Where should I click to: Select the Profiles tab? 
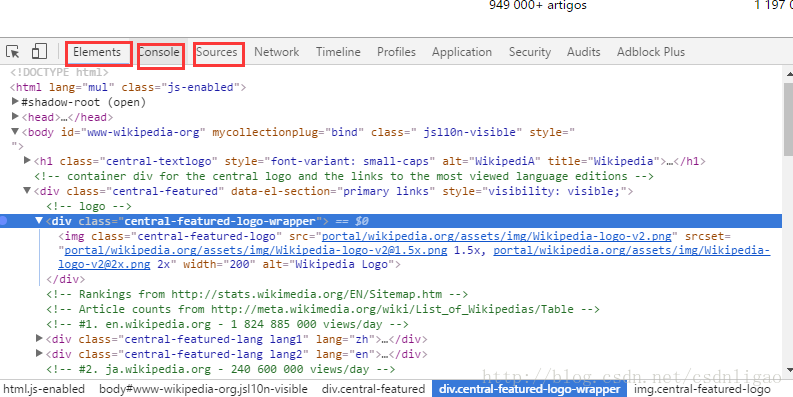[x=396, y=52]
